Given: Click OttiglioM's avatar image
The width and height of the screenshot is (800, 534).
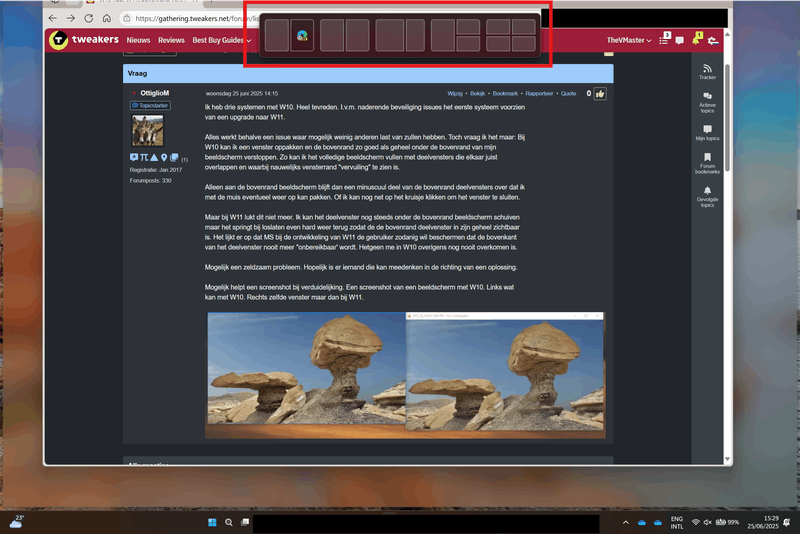Looking at the screenshot, I should coord(148,131).
